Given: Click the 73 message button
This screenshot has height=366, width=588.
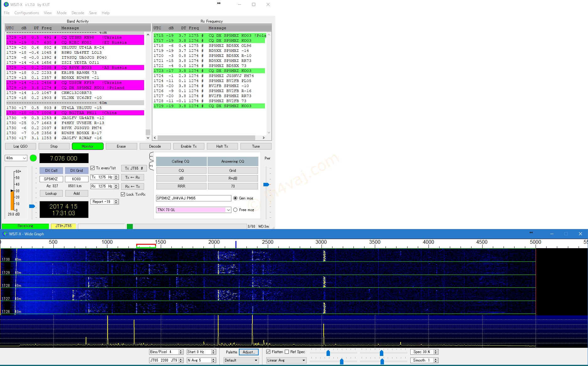Looking at the screenshot, I should tap(233, 186).
